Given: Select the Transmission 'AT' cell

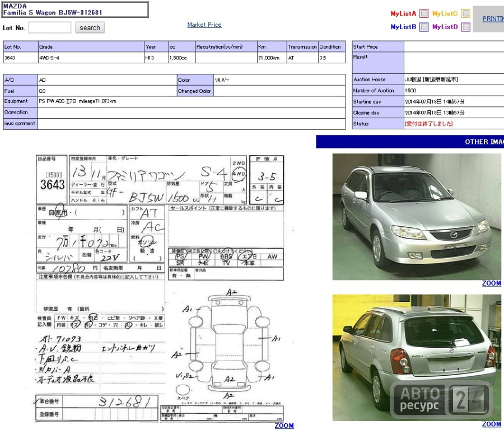Looking at the screenshot, I should pos(302,58).
